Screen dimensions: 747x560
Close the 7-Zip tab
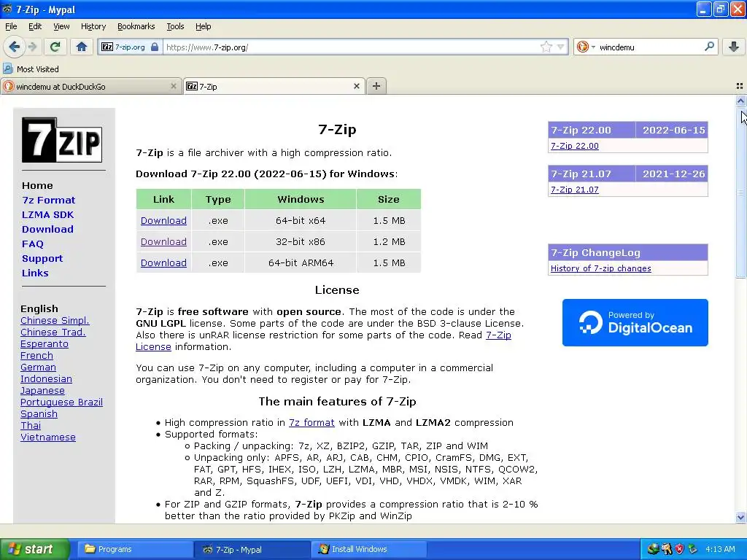coord(356,86)
